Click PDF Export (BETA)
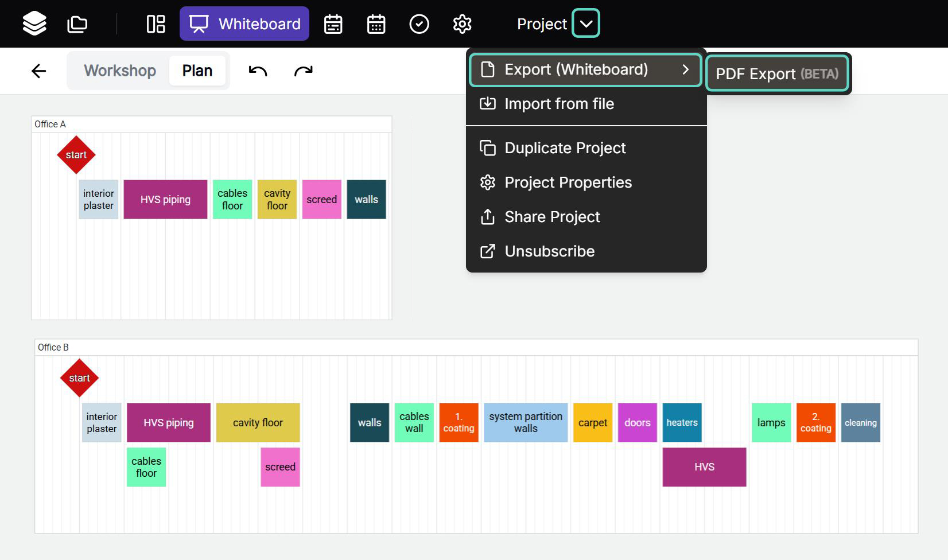 click(777, 73)
